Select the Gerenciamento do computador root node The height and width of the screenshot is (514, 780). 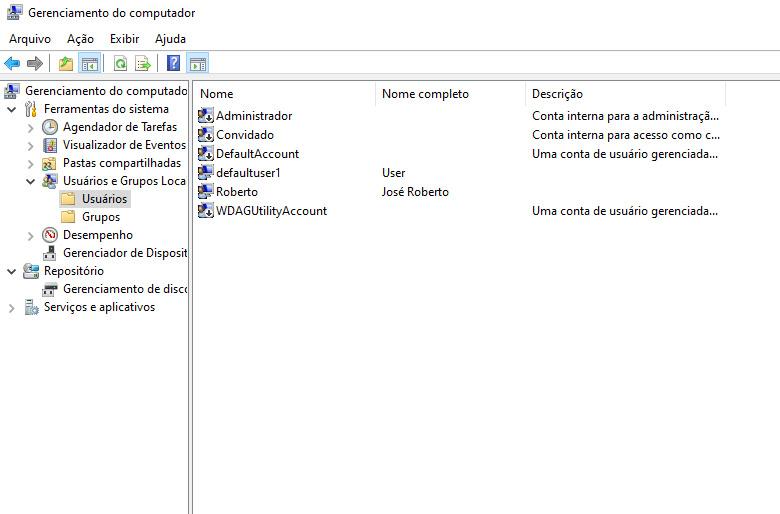(x=106, y=91)
